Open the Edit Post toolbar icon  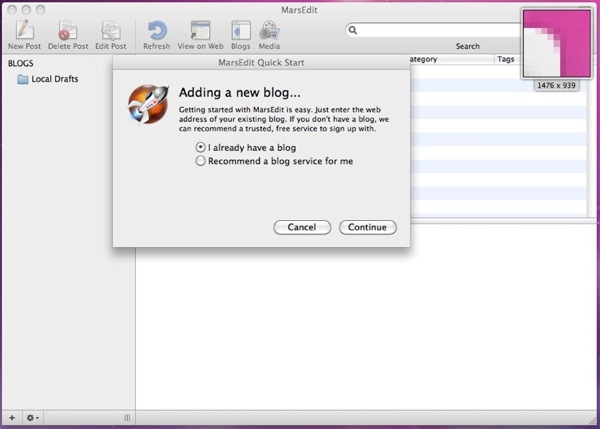click(111, 31)
